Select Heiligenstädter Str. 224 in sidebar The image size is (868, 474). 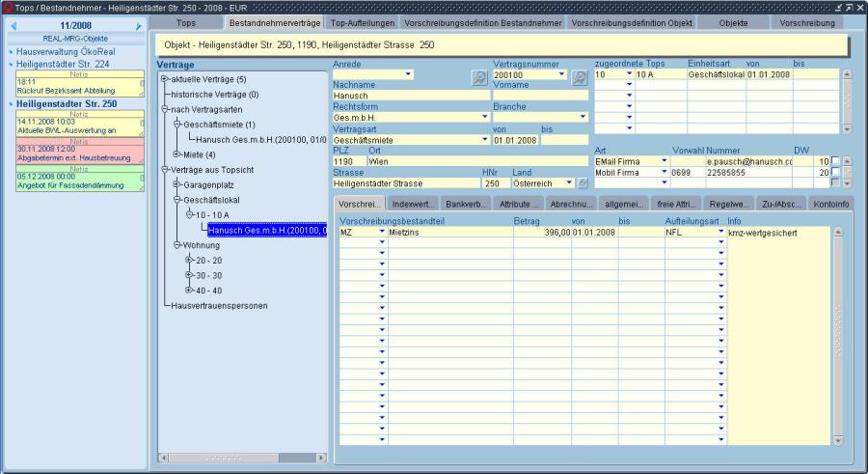coord(63,65)
